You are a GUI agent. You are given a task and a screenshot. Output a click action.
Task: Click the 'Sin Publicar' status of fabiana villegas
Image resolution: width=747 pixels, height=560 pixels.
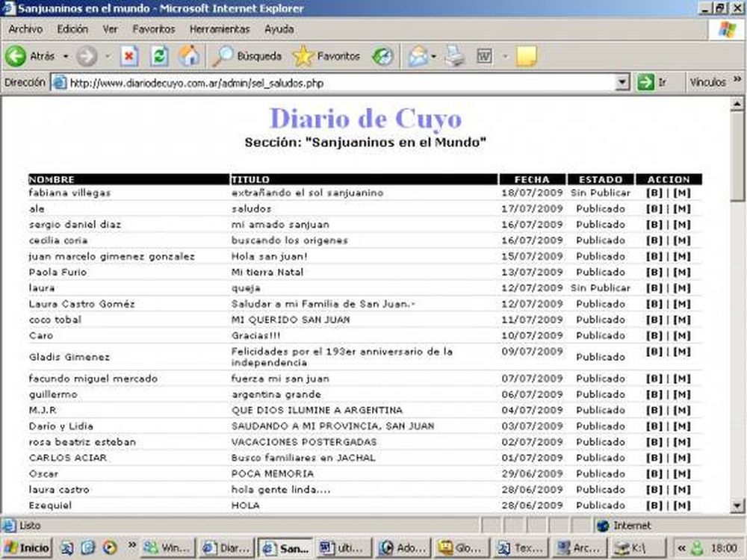click(601, 193)
